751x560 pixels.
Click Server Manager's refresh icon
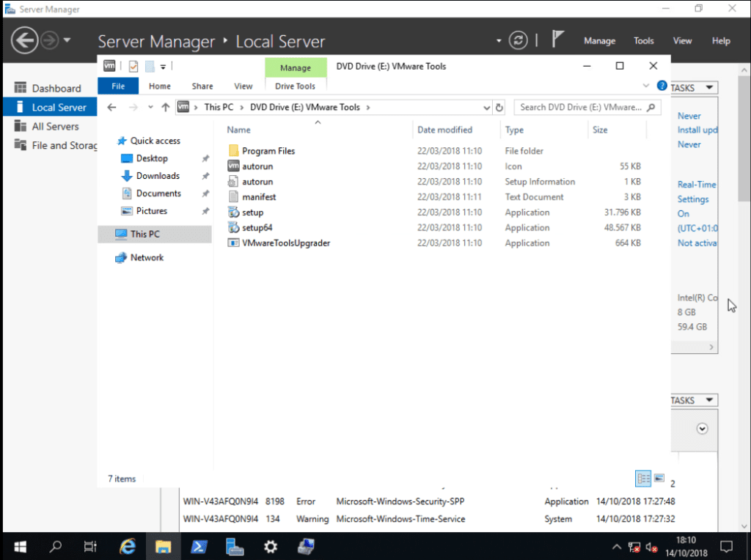517,41
